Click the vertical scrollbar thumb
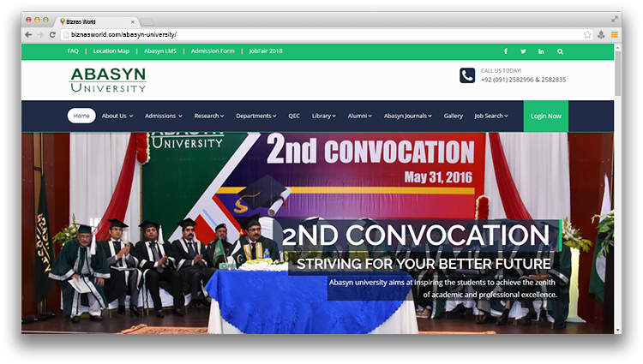643x364 pixels. (617, 73)
